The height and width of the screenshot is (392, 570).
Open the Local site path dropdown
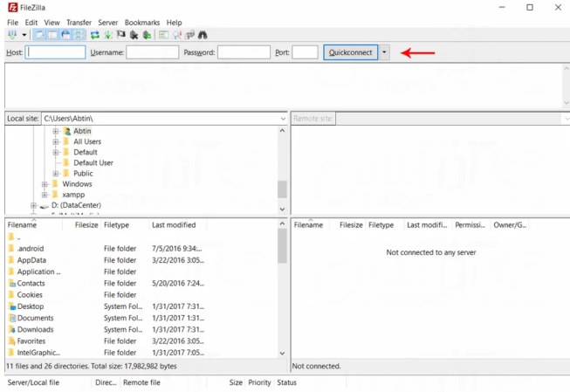pos(283,119)
